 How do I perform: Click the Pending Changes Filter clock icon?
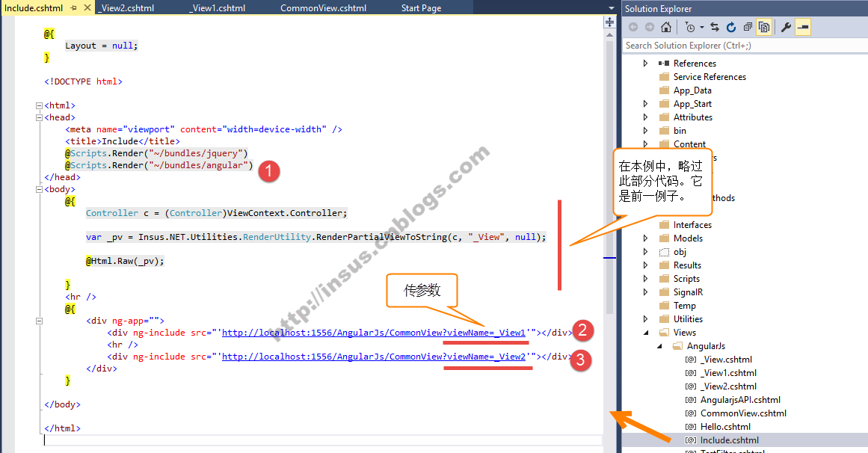[690, 27]
